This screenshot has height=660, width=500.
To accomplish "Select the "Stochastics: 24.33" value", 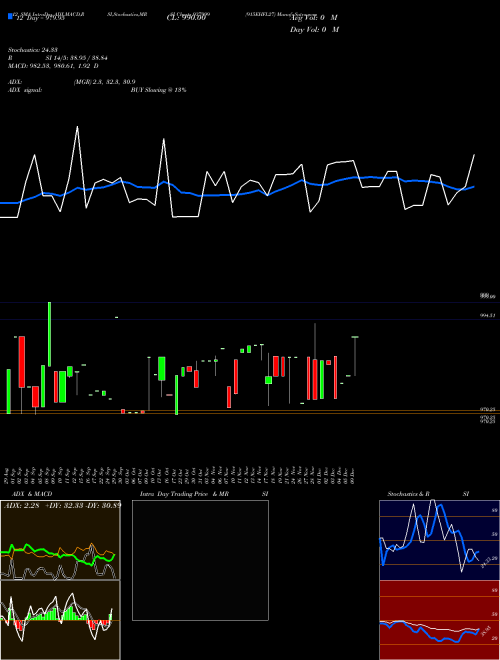I will click(x=32, y=50).
